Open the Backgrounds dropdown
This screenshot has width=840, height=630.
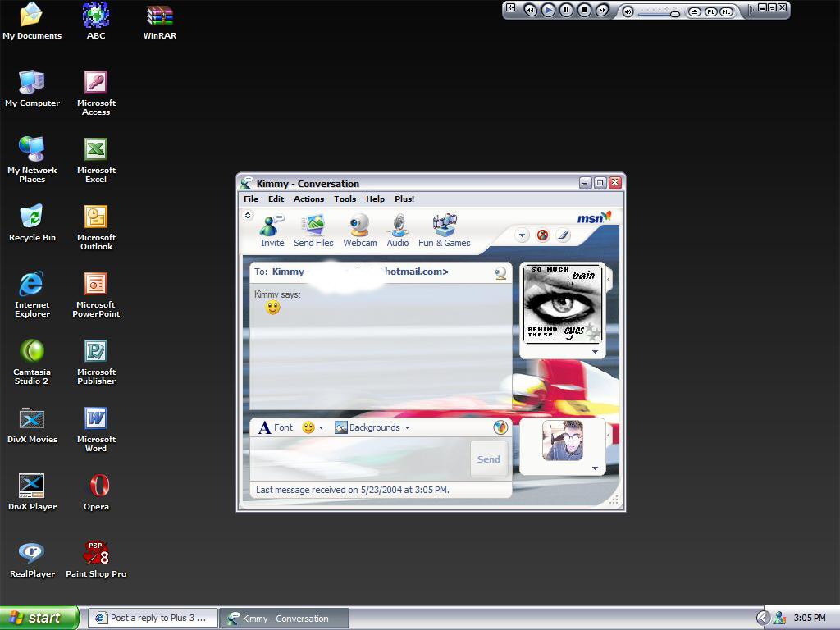(372, 427)
